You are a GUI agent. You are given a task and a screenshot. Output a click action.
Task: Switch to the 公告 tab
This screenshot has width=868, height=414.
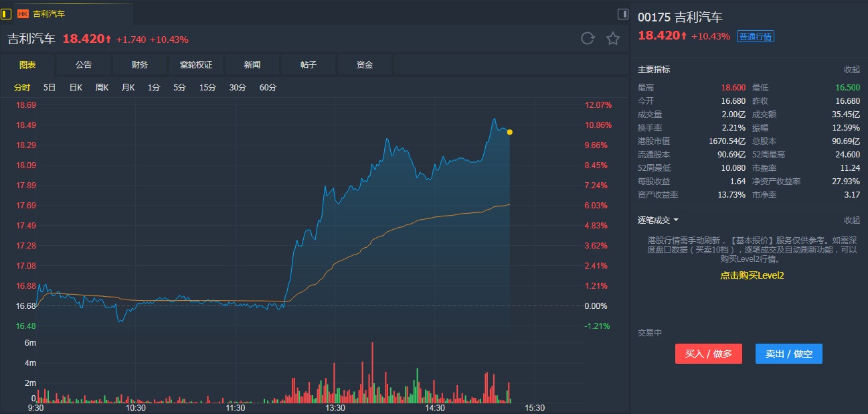(x=84, y=65)
